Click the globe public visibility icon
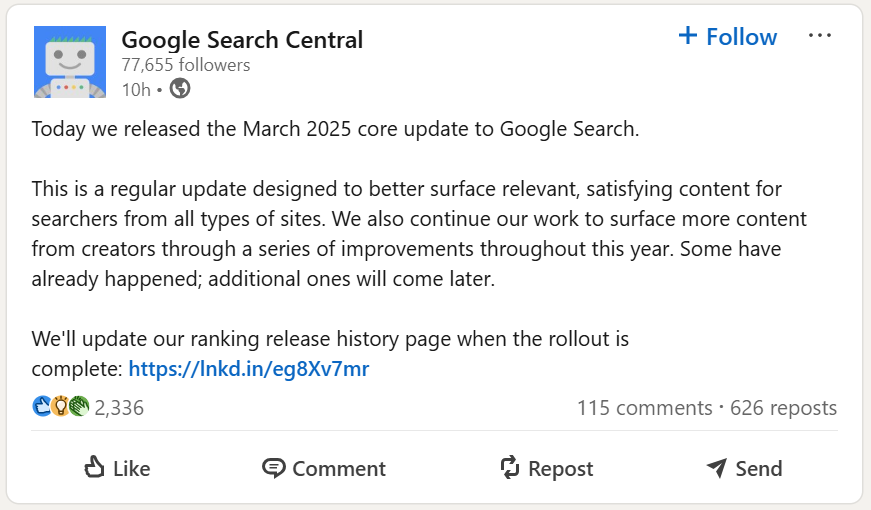This screenshot has width=871, height=510. [x=180, y=89]
